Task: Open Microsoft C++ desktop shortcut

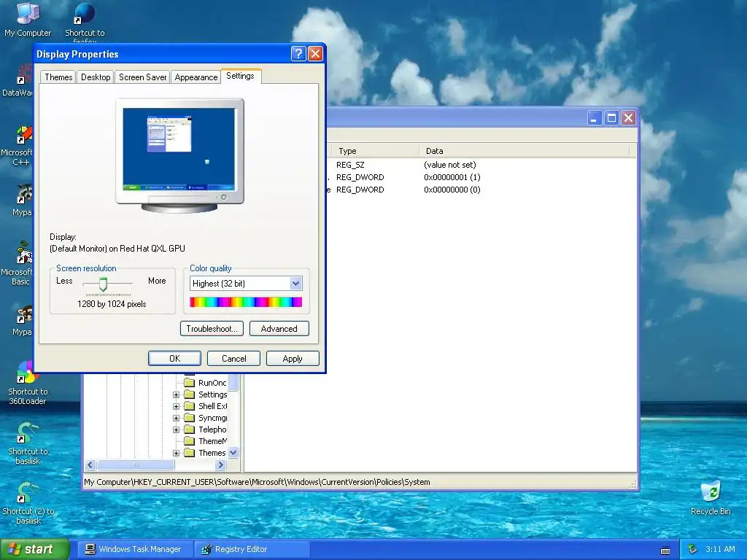Action: (18, 146)
